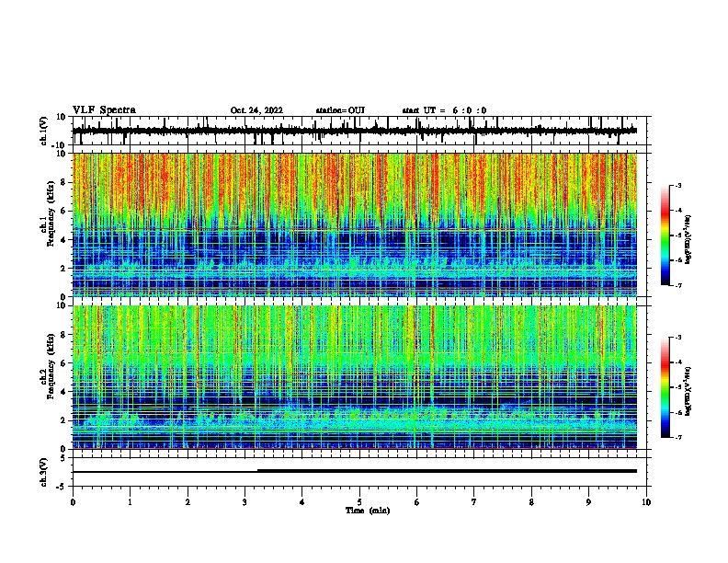
Task: Click the '6' tick on the time axis
Action: [417, 502]
